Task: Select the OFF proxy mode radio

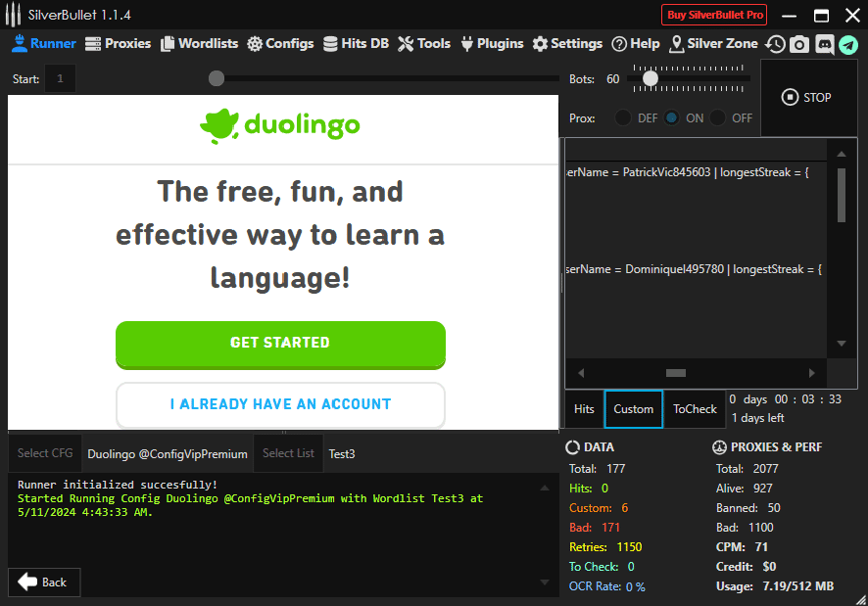Action: pos(717,117)
